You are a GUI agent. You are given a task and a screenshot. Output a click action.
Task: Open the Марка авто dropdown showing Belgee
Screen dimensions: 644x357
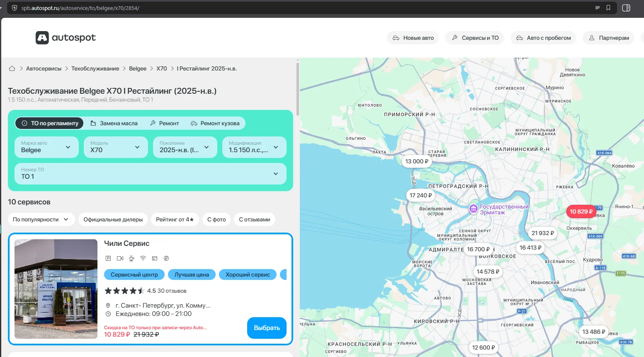coord(46,147)
